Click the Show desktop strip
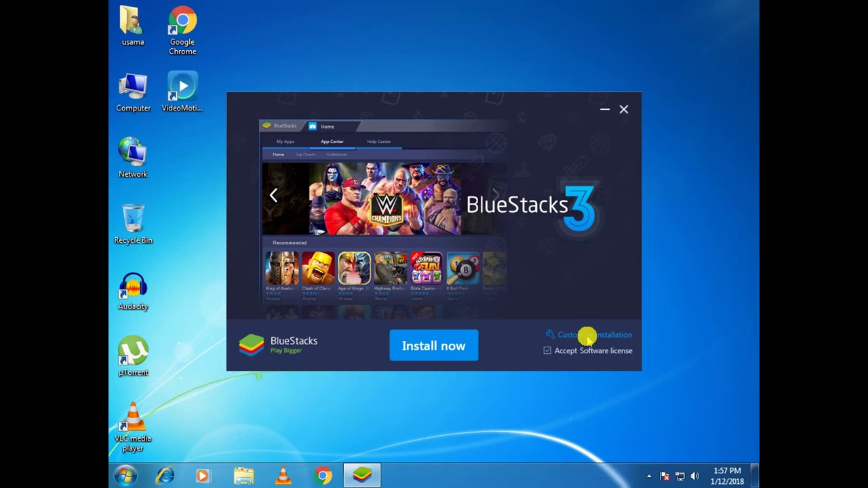This screenshot has width=868, height=488. tap(755, 476)
